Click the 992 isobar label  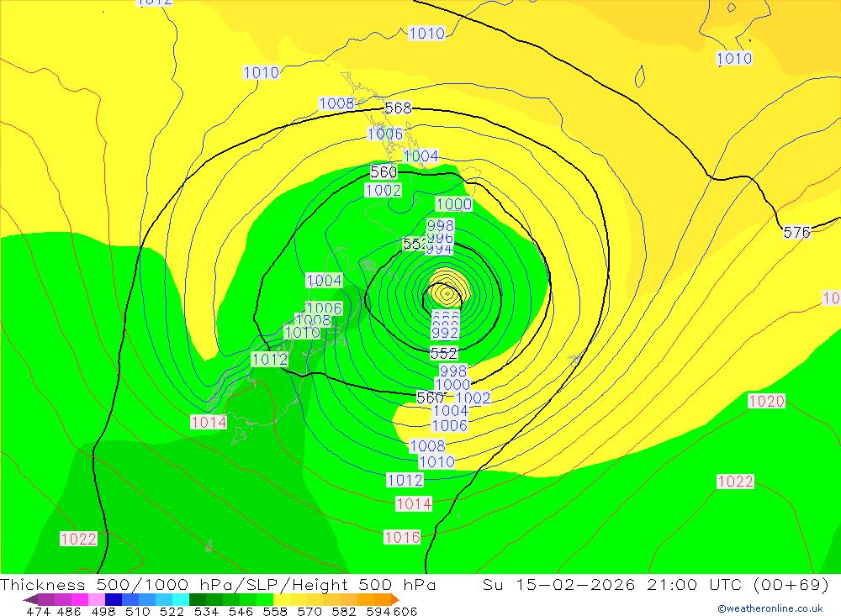445,333
